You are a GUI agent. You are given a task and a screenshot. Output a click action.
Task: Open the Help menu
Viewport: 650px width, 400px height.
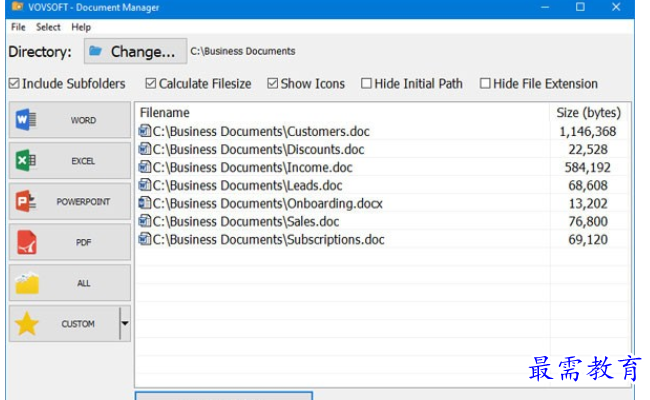(x=81, y=27)
